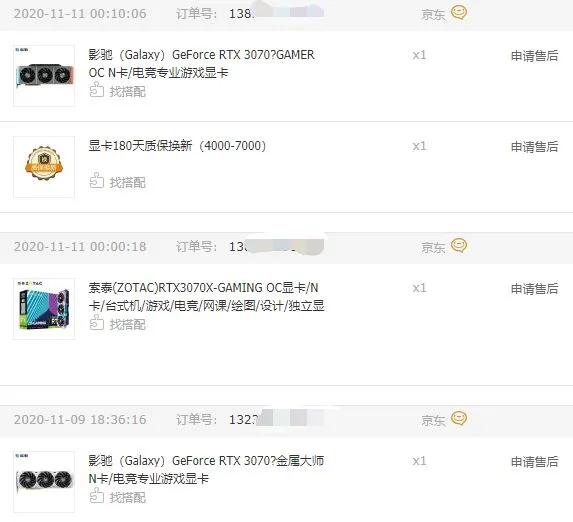Viewport: 573px width, 522px height.
Task: Open JD chat icon for first order
Action: click(459, 13)
